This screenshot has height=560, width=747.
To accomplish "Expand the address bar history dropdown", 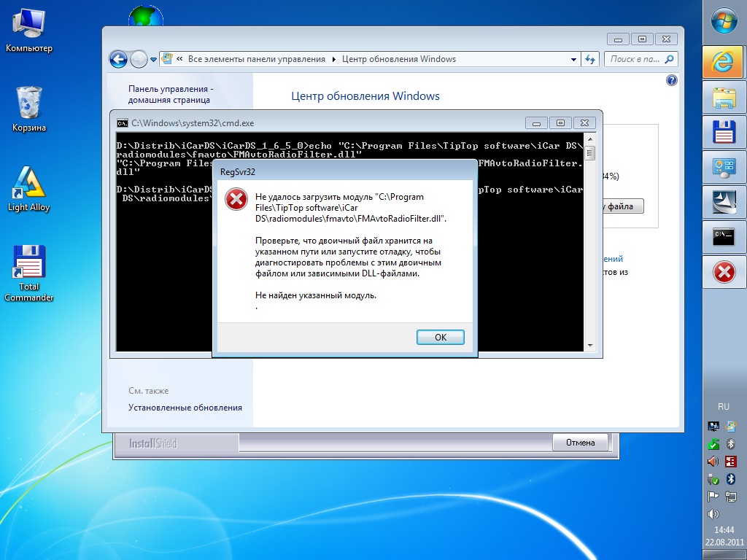I will [573, 60].
